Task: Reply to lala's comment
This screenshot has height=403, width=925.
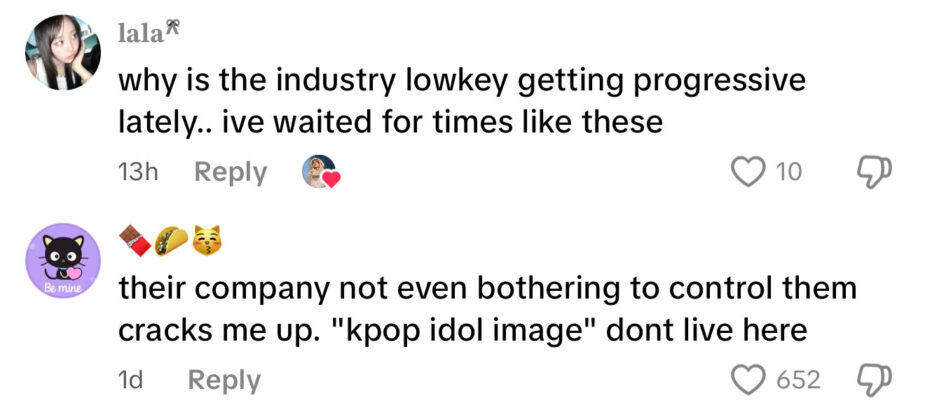Action: (x=230, y=172)
